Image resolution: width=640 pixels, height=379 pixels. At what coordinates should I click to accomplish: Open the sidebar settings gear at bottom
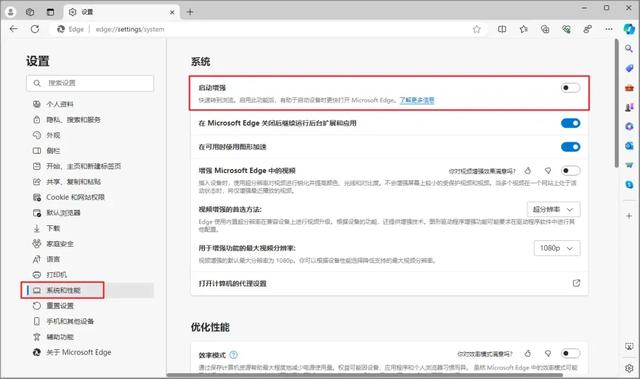click(629, 368)
